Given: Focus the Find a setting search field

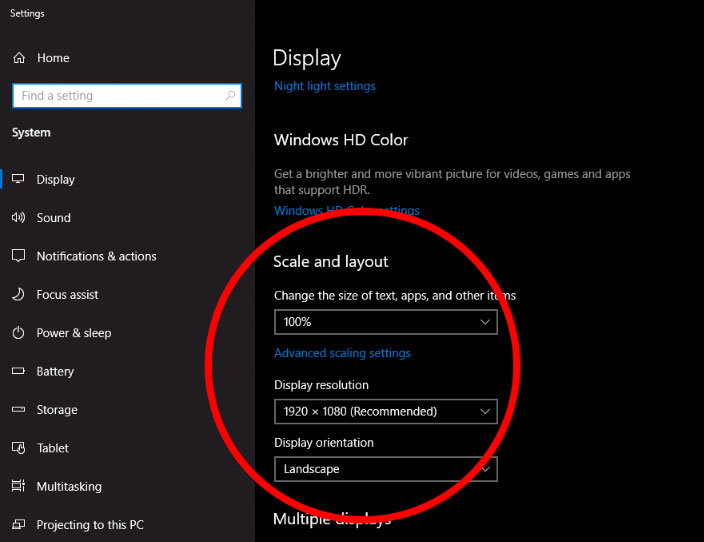Looking at the screenshot, I should pyautogui.click(x=118, y=96).
